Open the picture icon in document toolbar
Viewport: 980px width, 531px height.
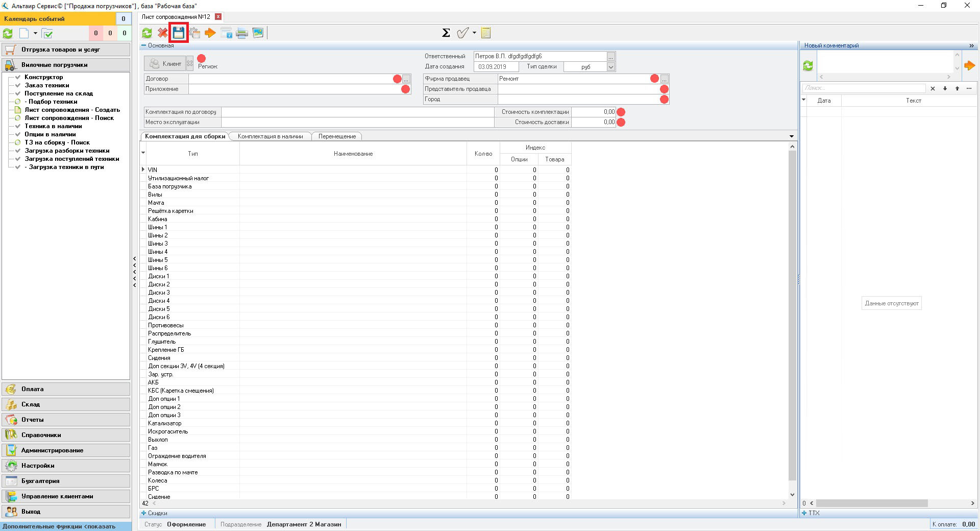258,33
